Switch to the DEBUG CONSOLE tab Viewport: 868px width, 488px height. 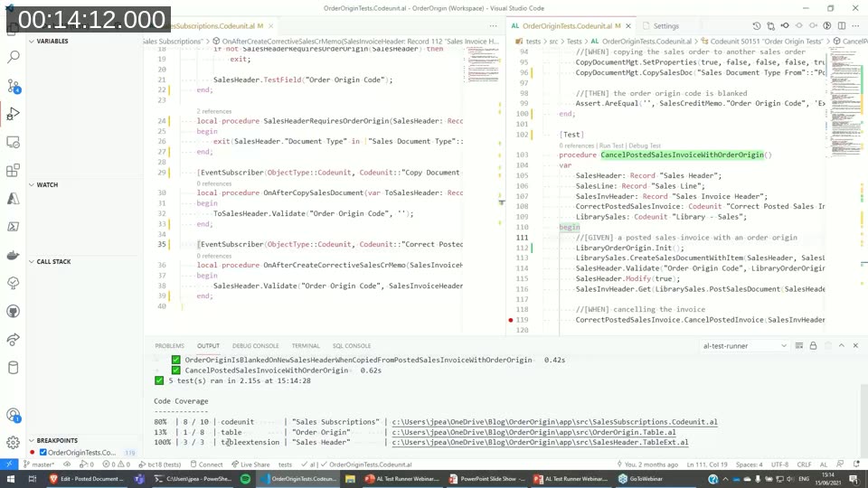pyautogui.click(x=255, y=346)
